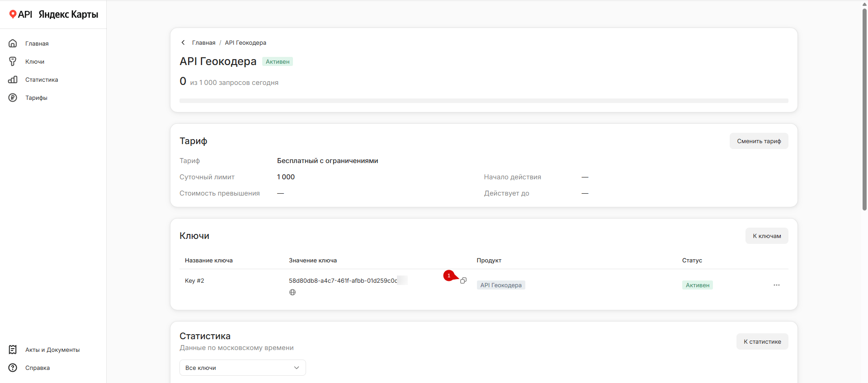Expand the Все ключи dropdown
868x383 pixels.
pyautogui.click(x=243, y=368)
